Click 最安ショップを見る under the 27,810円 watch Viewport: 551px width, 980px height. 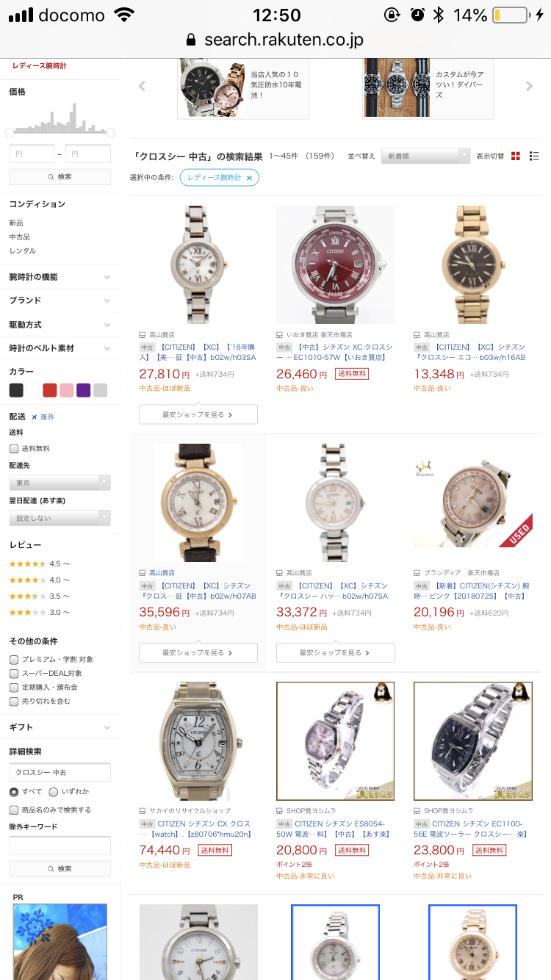pyautogui.click(x=198, y=414)
